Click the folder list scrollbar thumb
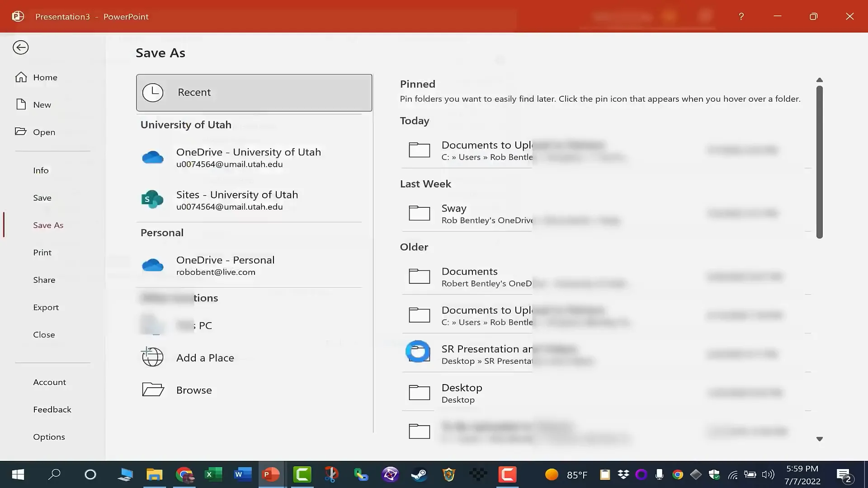 click(x=819, y=162)
